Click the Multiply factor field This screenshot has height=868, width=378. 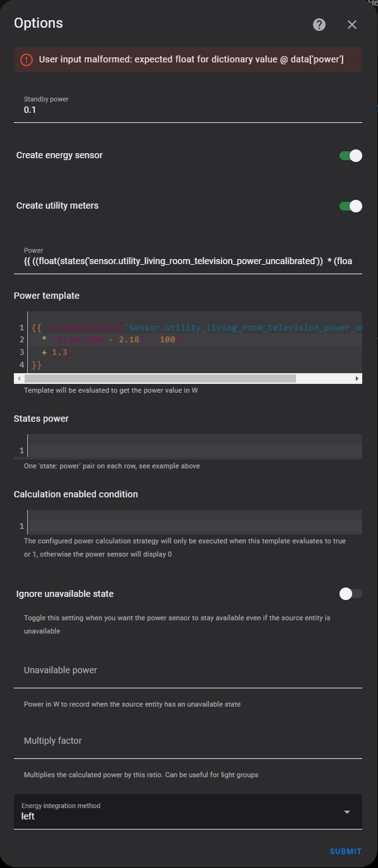tap(187, 741)
